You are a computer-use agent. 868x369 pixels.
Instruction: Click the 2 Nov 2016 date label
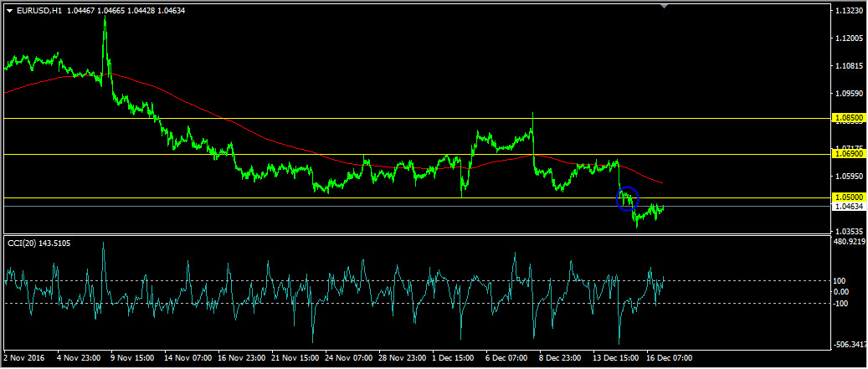point(23,358)
